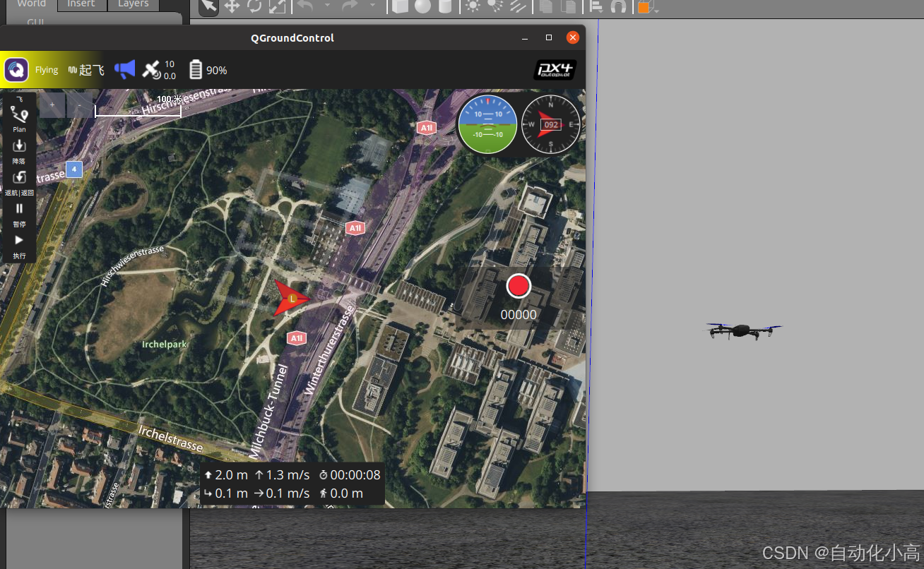Open Gazebo align tool

point(596,6)
